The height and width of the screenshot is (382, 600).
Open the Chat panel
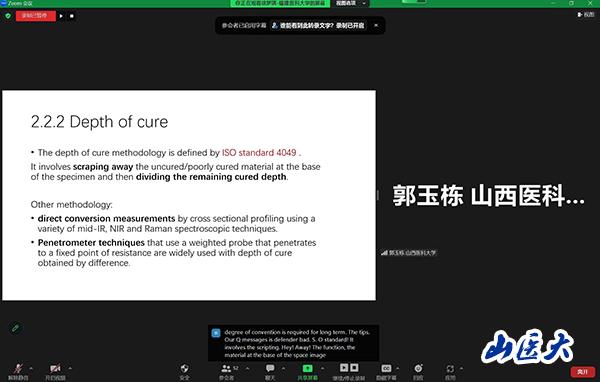pyautogui.click(x=270, y=371)
